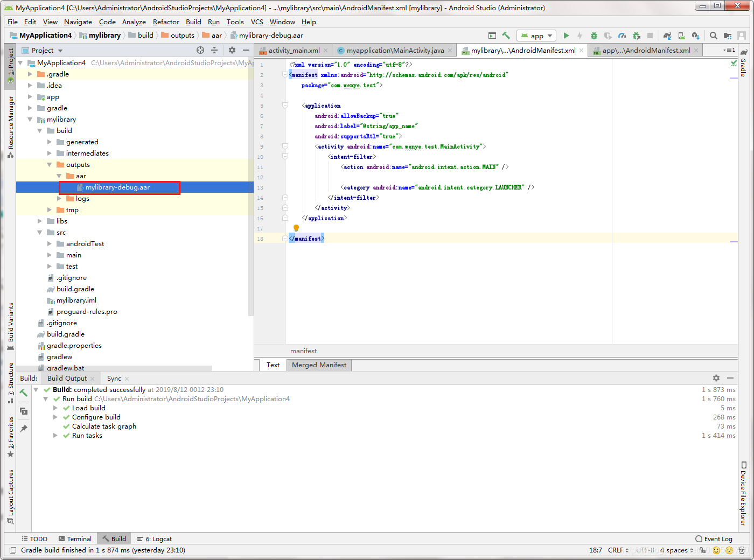754x560 pixels.
Task: Open the Analyze menu
Action: pyautogui.click(x=134, y=22)
